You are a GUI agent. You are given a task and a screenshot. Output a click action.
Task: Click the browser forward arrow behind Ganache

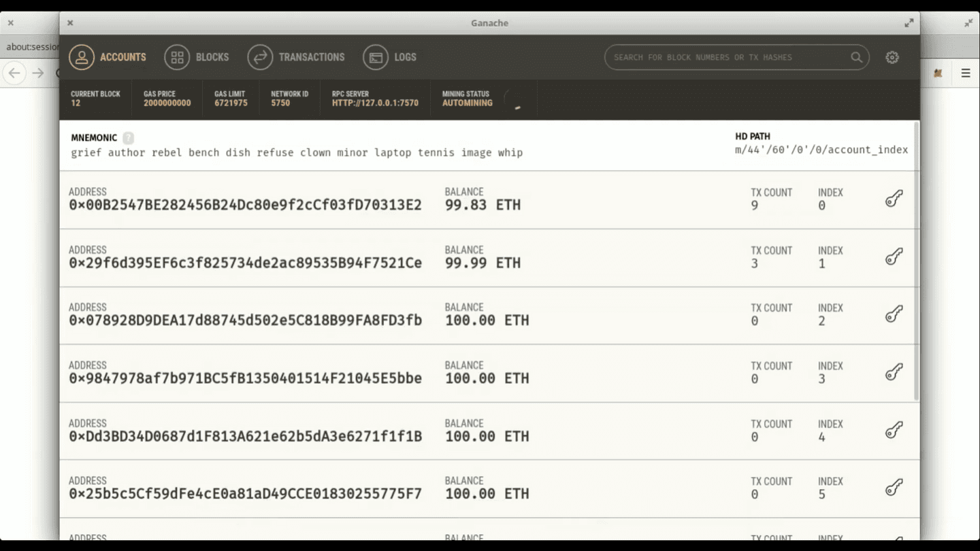(x=38, y=73)
